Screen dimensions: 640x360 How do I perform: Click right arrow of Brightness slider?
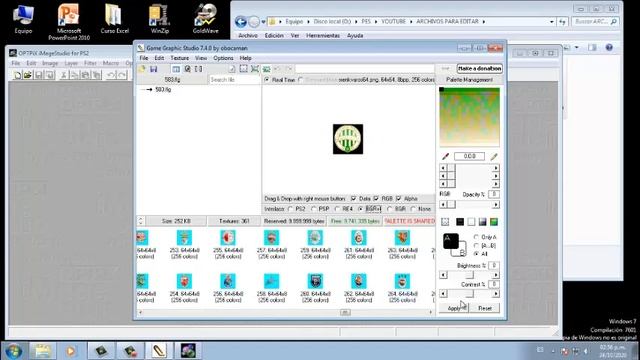point(496,275)
